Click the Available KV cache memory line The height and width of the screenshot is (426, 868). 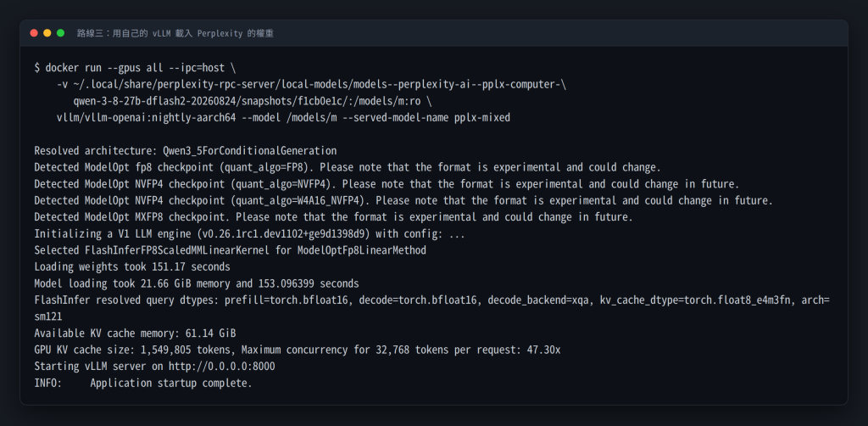pos(135,334)
